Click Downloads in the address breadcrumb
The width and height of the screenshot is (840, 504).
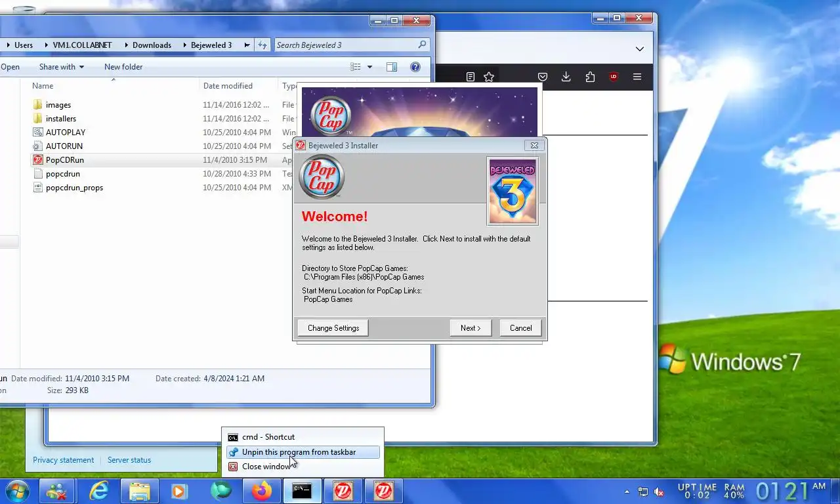coord(152,45)
